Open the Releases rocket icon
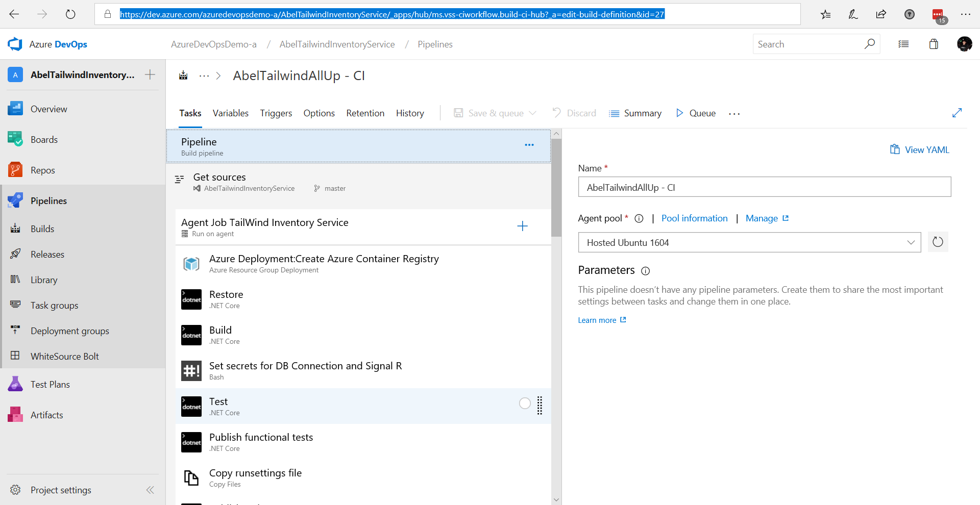Screen dimensions: 980x505 pyautogui.click(x=15, y=254)
